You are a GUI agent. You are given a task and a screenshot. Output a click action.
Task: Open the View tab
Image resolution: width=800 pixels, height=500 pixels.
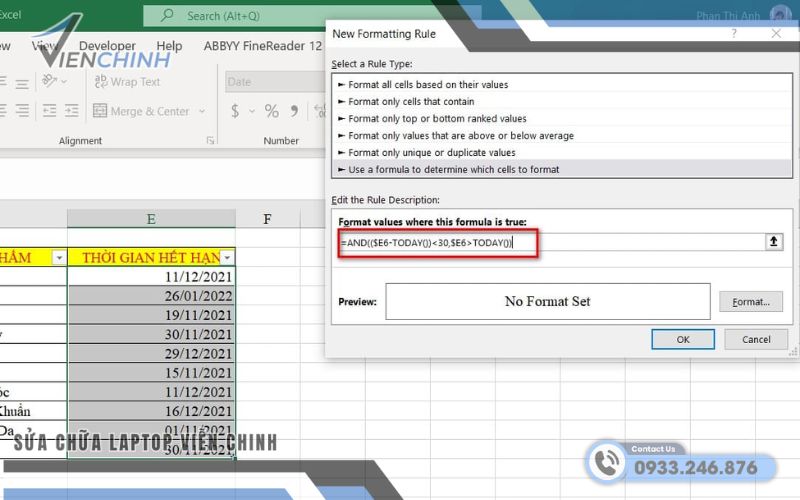(x=43, y=46)
